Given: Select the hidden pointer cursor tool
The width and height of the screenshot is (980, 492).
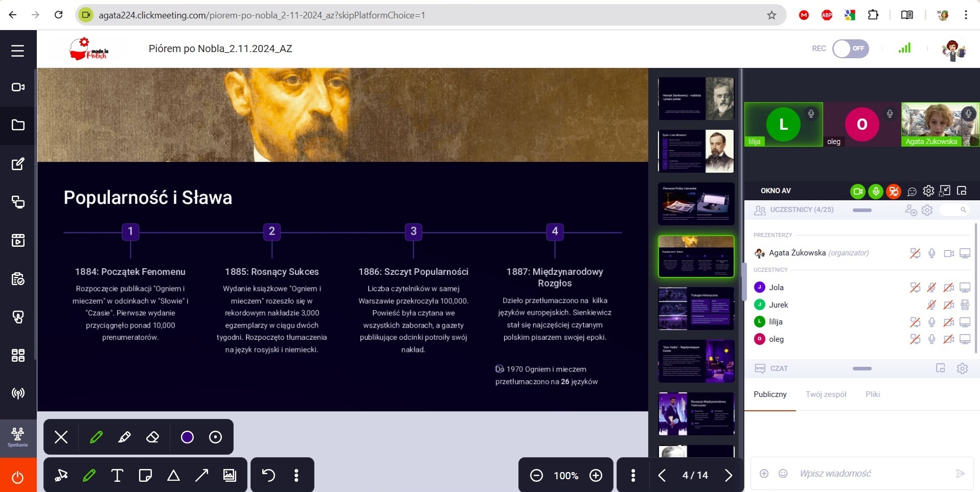Looking at the screenshot, I should point(61,476).
